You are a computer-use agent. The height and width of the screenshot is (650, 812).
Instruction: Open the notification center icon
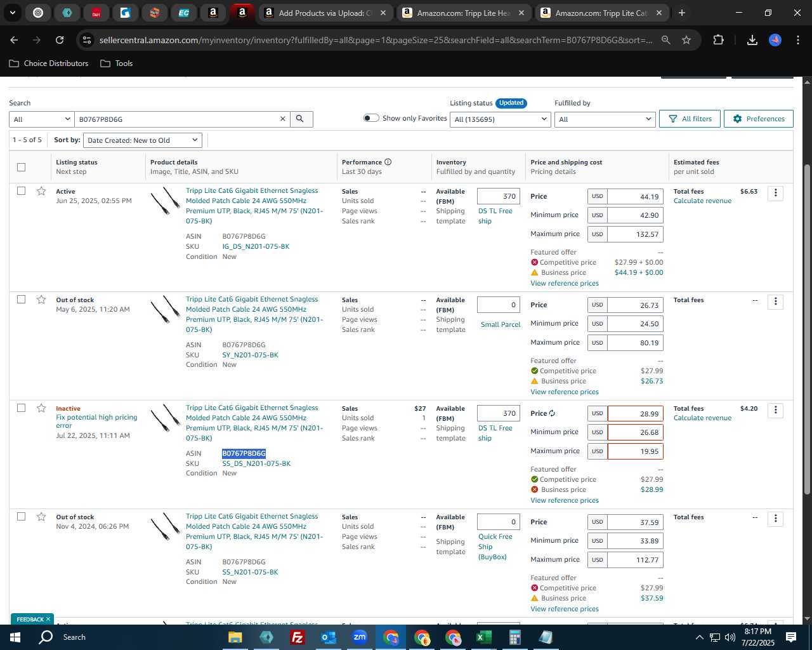(791, 637)
